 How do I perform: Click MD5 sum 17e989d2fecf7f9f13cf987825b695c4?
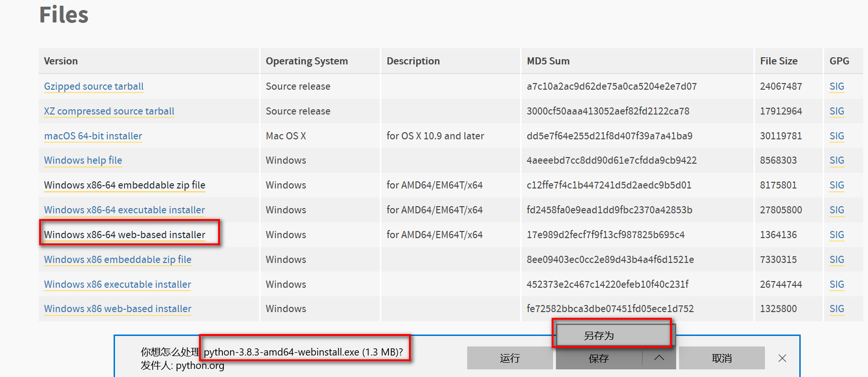[x=606, y=235]
